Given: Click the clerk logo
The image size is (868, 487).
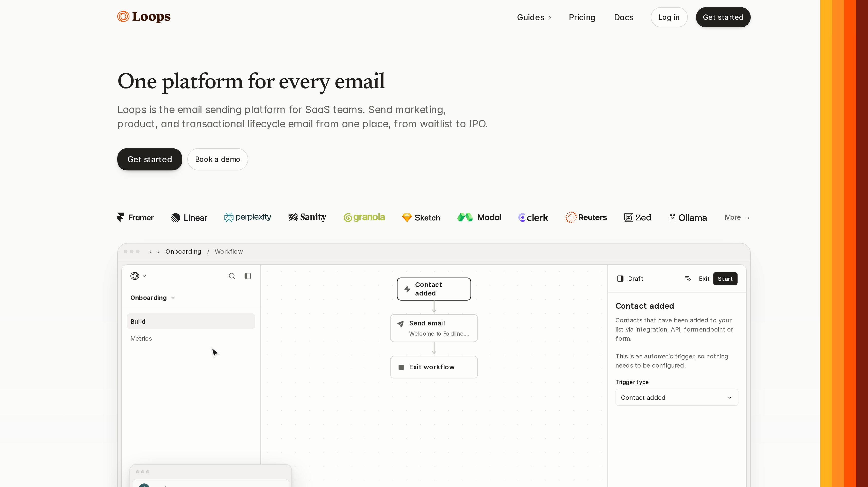Looking at the screenshot, I should 533,218.
